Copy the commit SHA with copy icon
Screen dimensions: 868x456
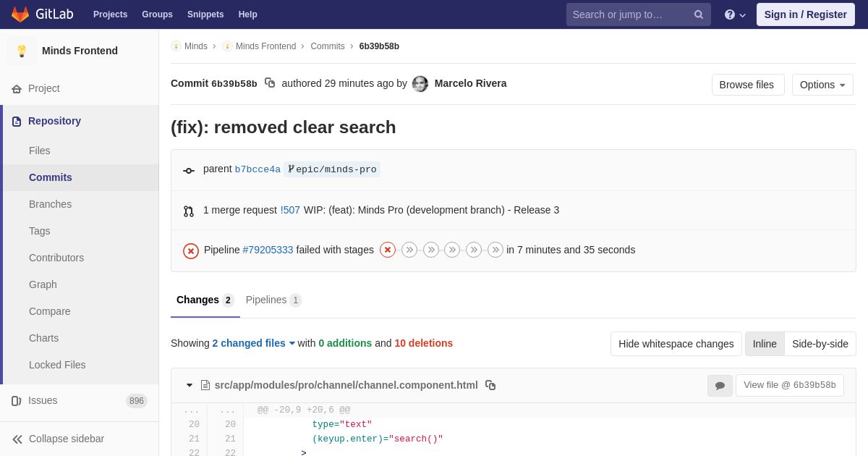point(270,83)
